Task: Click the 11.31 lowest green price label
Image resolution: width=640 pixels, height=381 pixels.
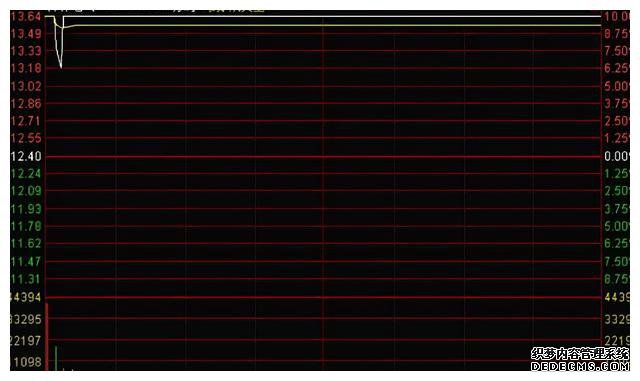Action: (x=26, y=279)
